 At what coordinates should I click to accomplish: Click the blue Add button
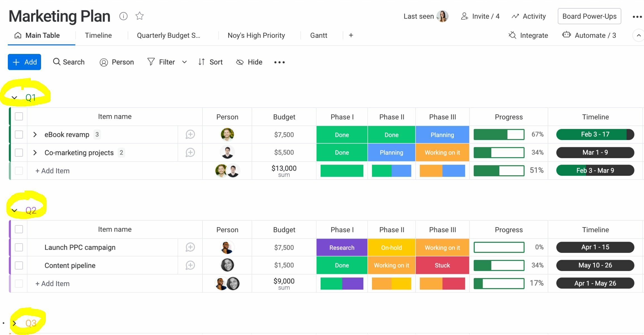click(x=24, y=62)
